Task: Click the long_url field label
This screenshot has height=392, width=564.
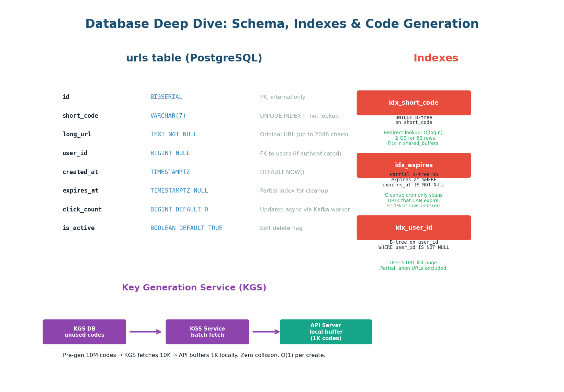Action: click(x=77, y=134)
